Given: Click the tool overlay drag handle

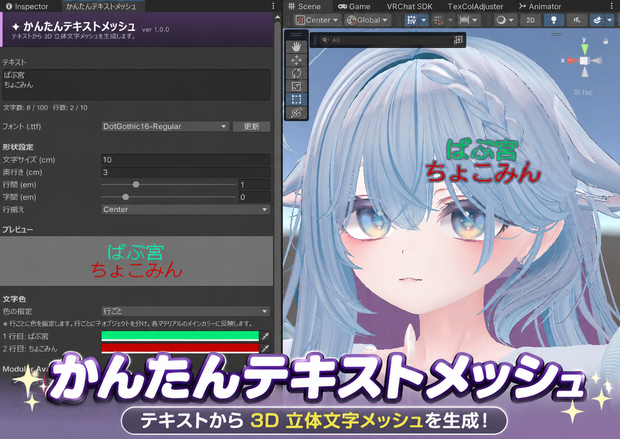Looking at the screenshot, I should 296,35.
